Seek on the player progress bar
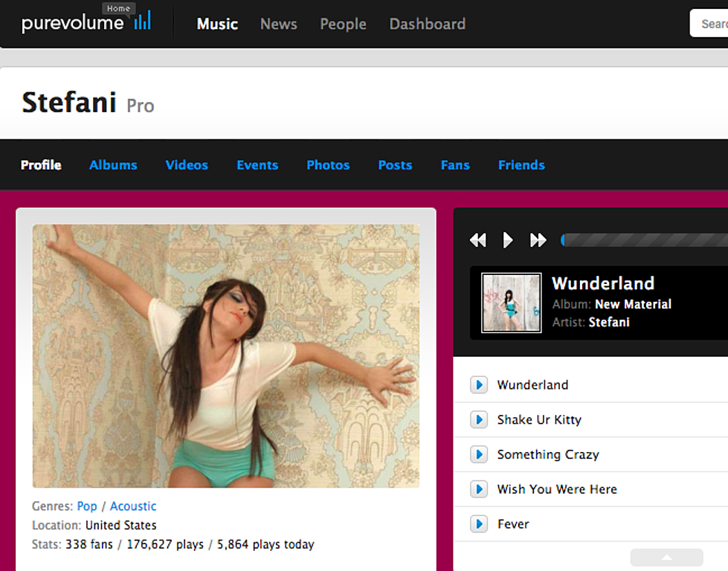 [x=645, y=240]
